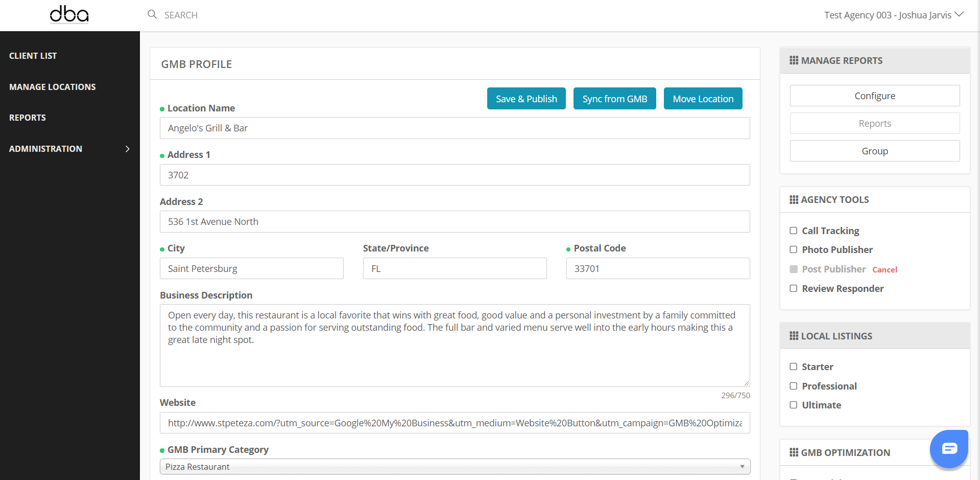Viewport: 980px width, 480px height.
Task: Click the search magnifier icon
Action: pos(152,14)
